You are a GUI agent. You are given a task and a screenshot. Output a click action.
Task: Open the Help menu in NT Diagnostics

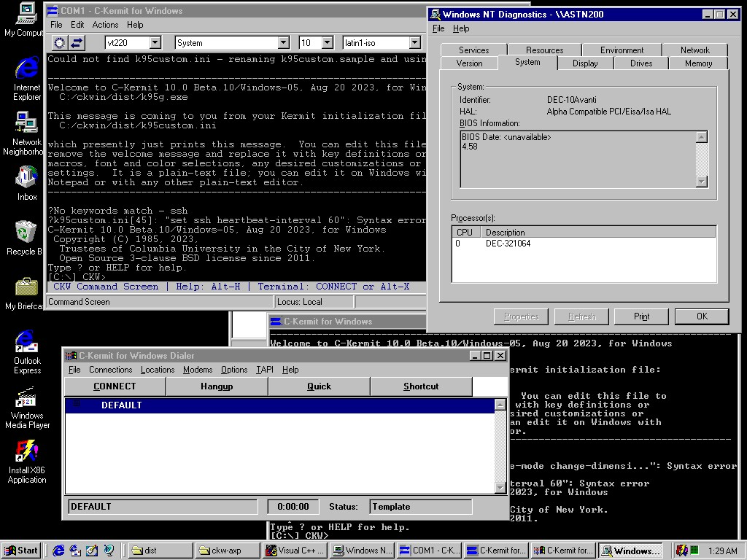coord(461,28)
